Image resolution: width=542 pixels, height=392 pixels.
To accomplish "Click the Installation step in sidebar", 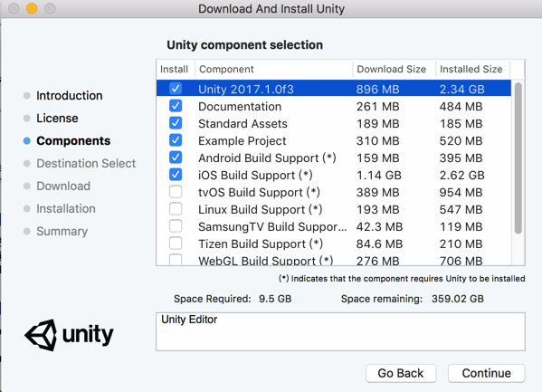I will [x=66, y=208].
